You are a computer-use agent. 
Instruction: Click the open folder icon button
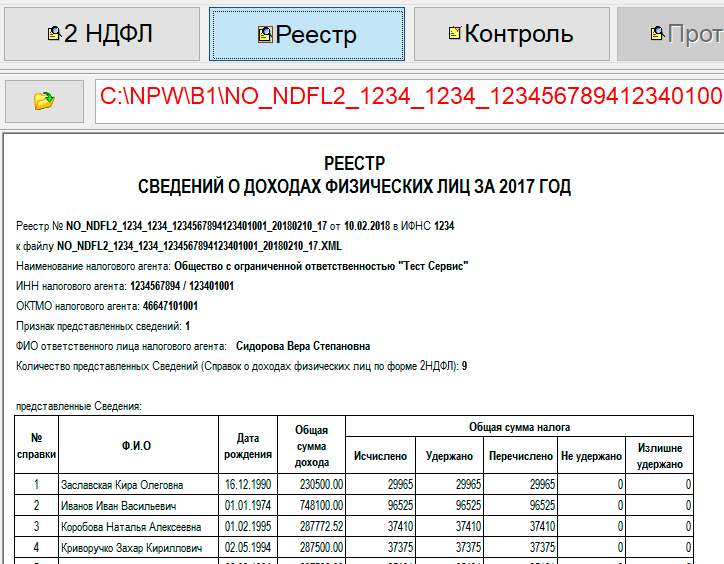tap(44, 101)
